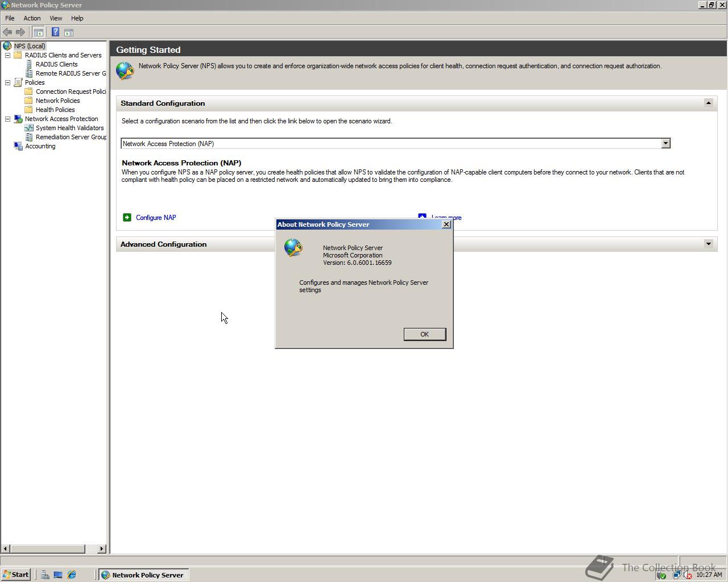
Task: Click the tree pane scrollbar left arrow
Action: (6, 549)
